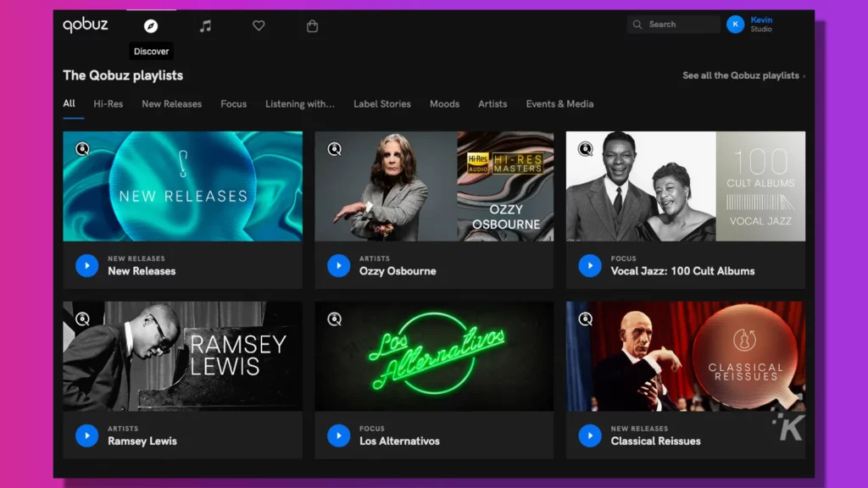Play the Ozzy Osbourne playlist
The image size is (868, 488).
[x=338, y=265]
